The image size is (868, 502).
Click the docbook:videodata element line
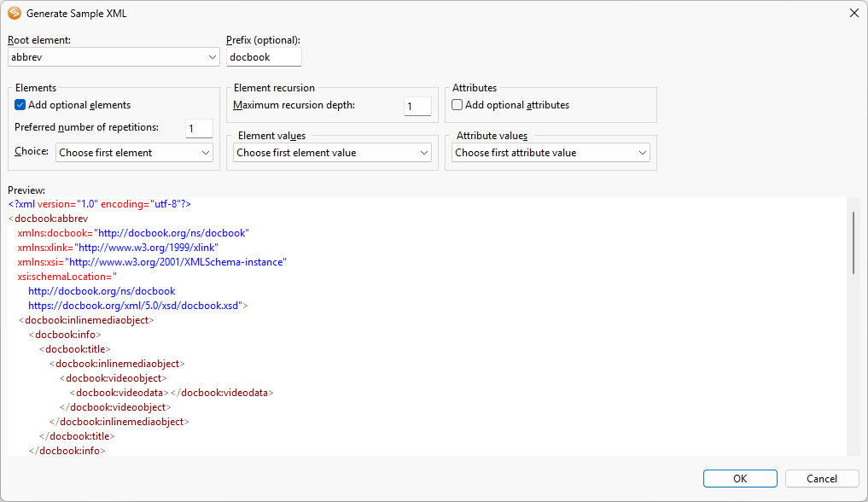(x=172, y=393)
